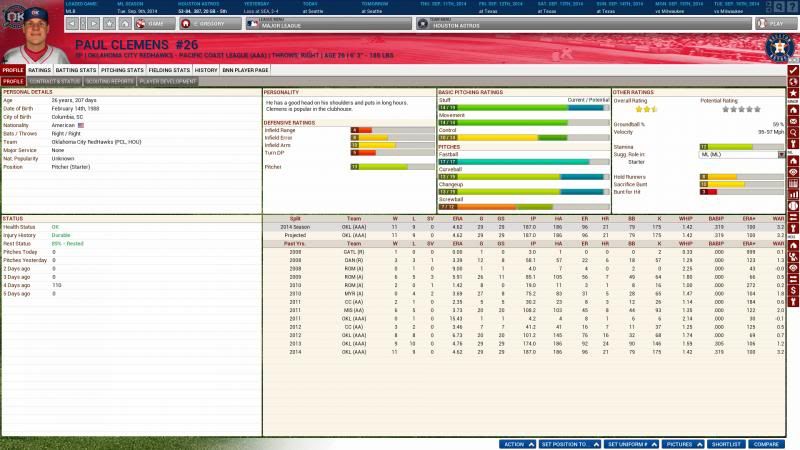The height and width of the screenshot is (450, 800).
Task: Open the Game menu button
Action: (155, 23)
